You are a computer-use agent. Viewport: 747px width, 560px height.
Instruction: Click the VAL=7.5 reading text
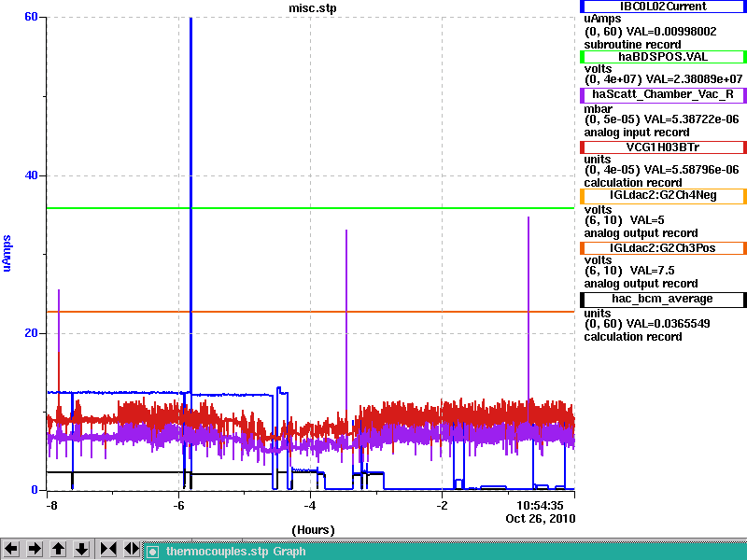point(652,271)
